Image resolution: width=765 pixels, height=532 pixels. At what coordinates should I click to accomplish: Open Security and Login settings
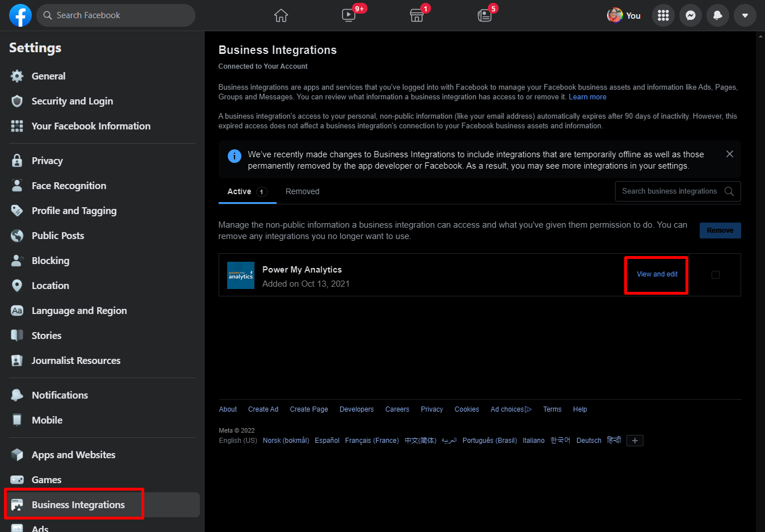click(x=72, y=101)
